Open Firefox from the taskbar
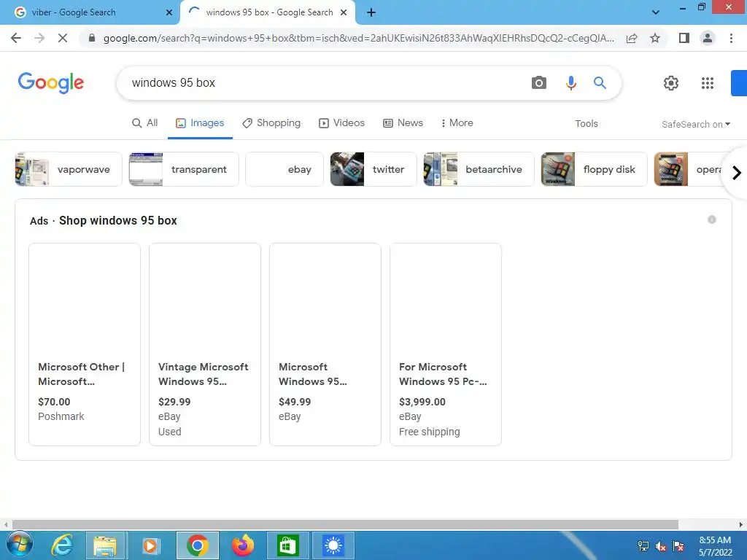 243,545
